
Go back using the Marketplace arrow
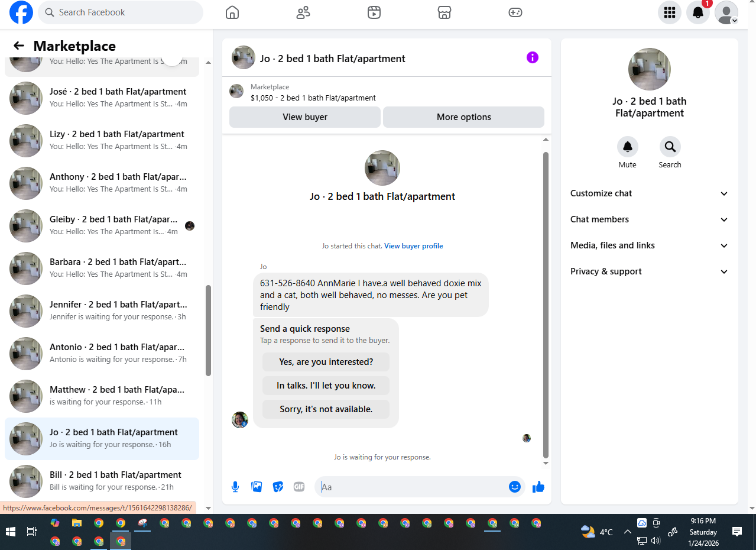coord(19,46)
